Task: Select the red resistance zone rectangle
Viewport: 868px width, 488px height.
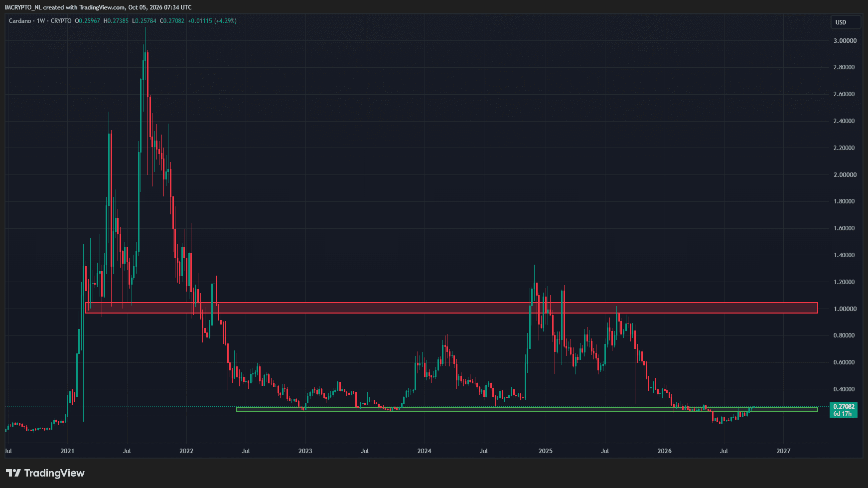Action: click(451, 308)
